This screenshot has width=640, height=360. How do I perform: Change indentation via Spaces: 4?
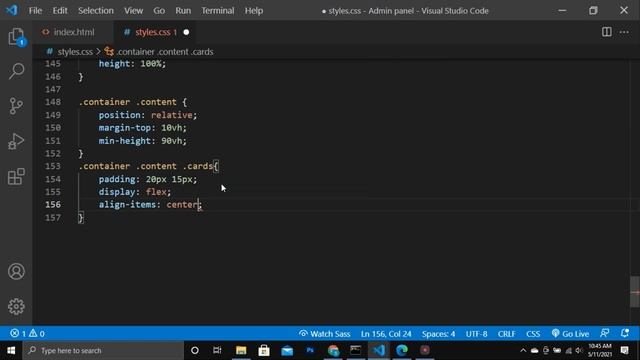(438, 333)
